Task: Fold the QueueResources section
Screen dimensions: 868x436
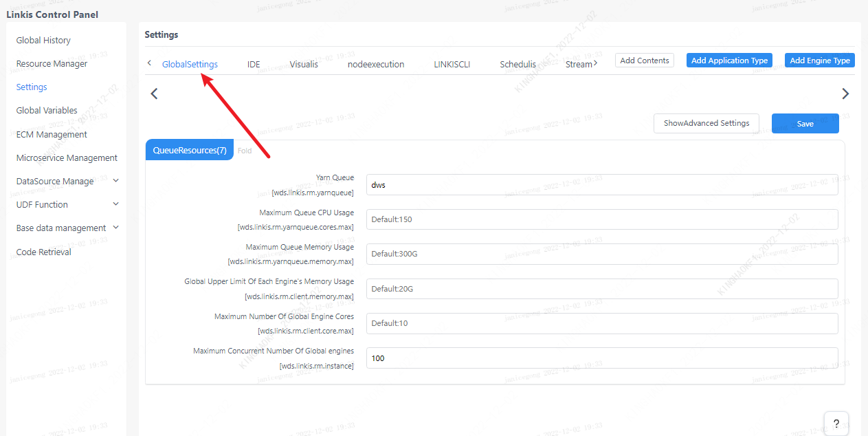Action: (x=245, y=151)
